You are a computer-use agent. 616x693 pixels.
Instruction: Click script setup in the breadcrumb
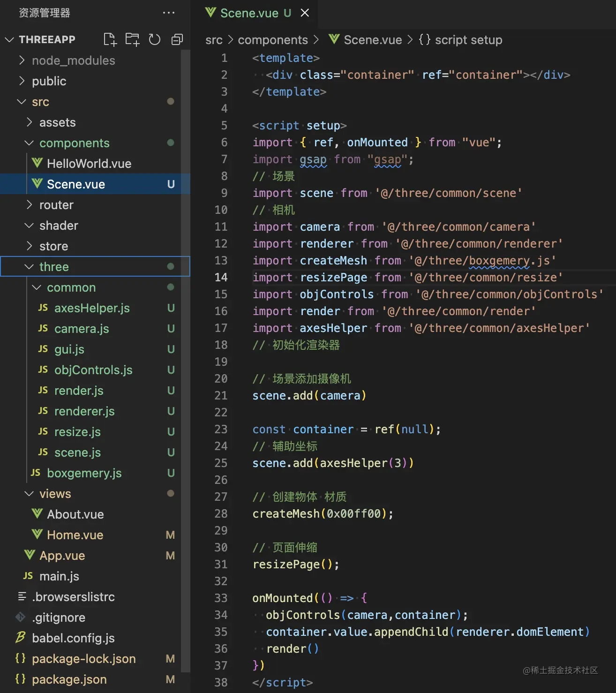point(468,40)
